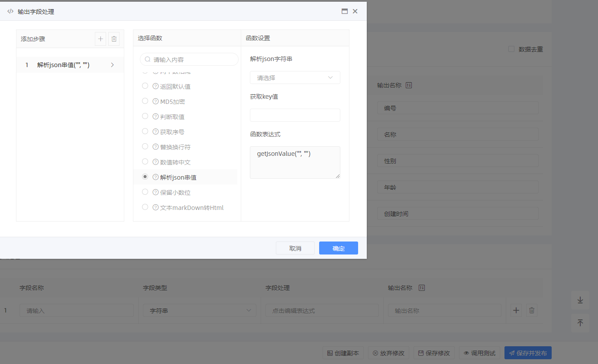The image size is (598, 364).
Task: Click the add step plus icon
Action: point(100,39)
